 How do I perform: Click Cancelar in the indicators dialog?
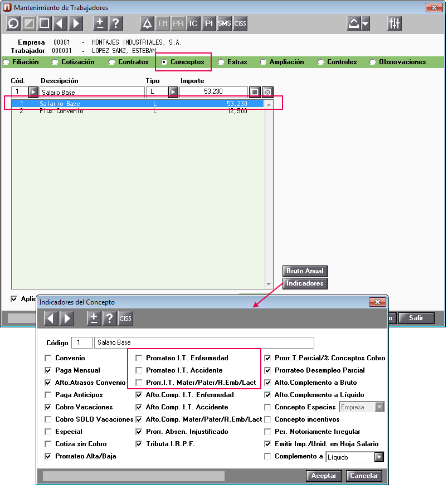[x=364, y=476]
